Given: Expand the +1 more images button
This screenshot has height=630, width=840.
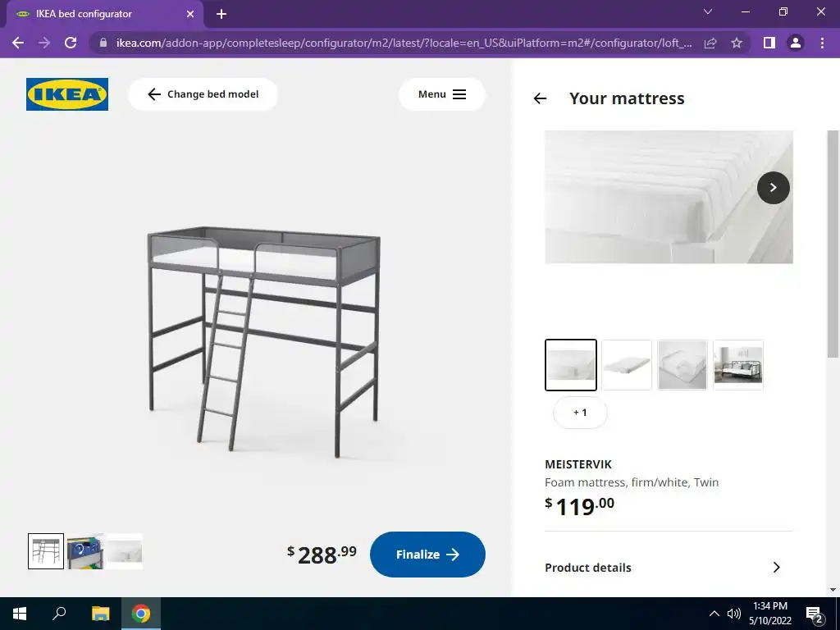Looking at the screenshot, I should point(580,413).
